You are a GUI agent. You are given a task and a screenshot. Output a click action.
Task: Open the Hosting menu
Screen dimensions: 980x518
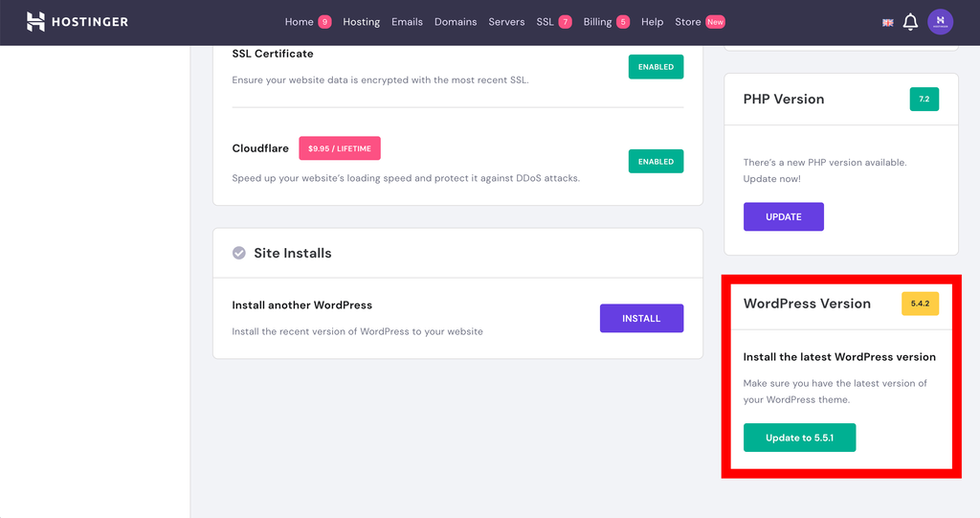tap(361, 22)
